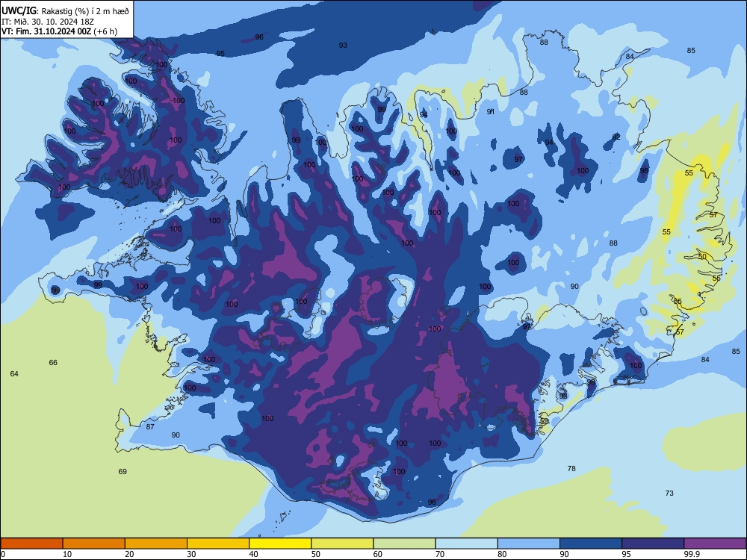The image size is (747, 560).
Task: Click the '70' legend tick label
Action: point(440,554)
